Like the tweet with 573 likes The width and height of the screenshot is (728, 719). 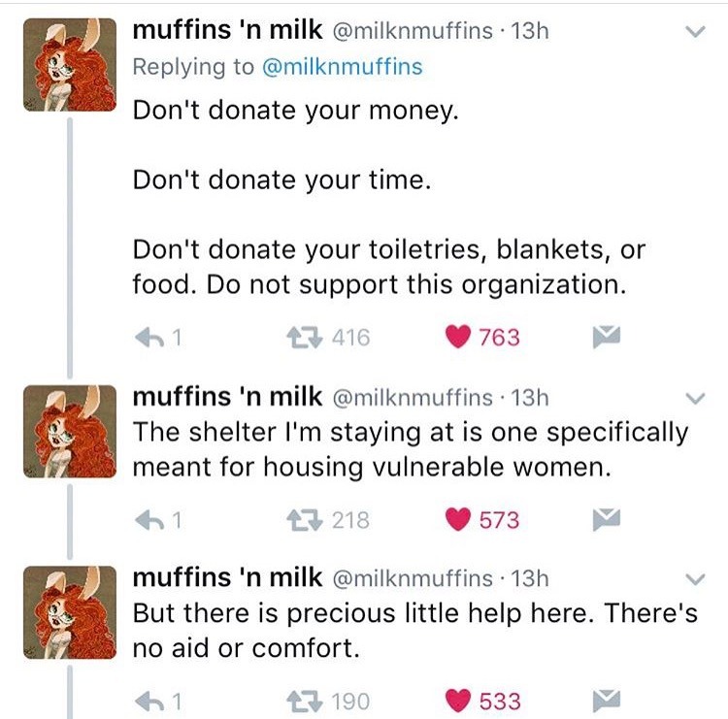(457, 520)
